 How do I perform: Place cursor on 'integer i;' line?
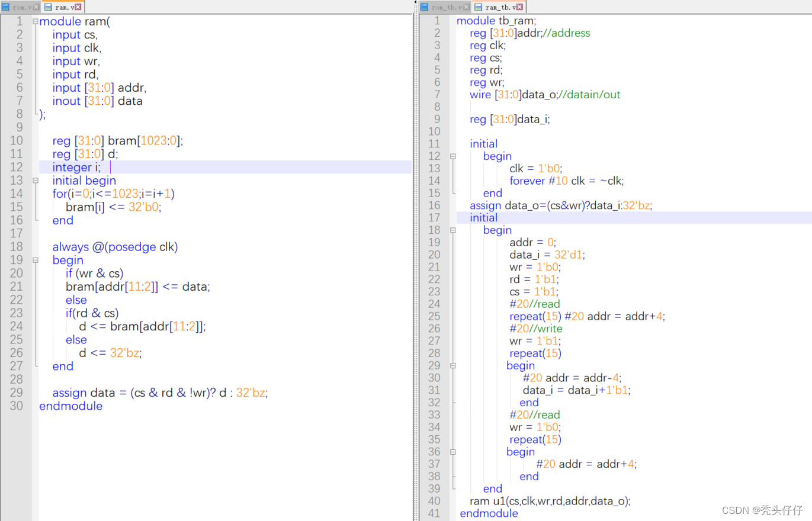76,168
